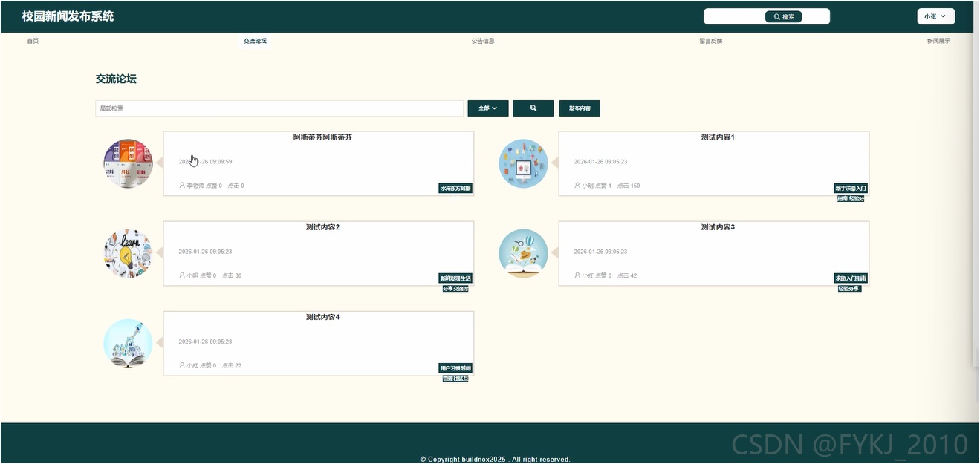Open the post titled 测试内容4
The image size is (980, 464).
(322, 317)
